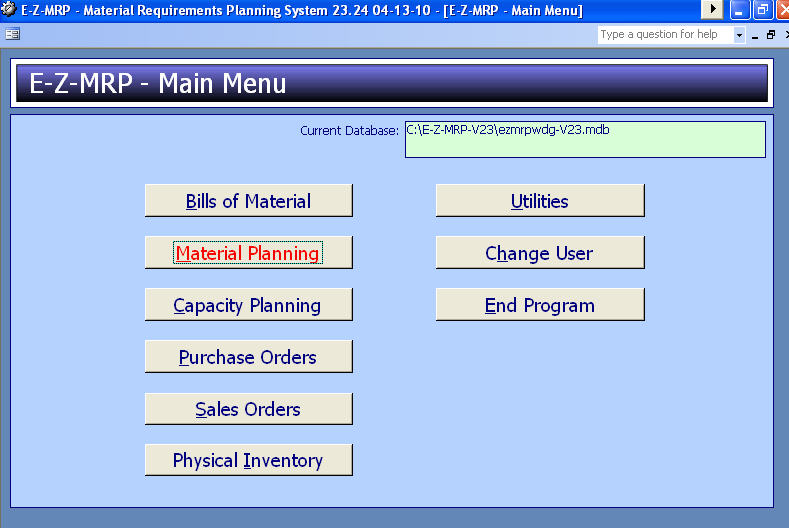Click the Current Database path field
The height and width of the screenshot is (528, 789).
tap(585, 139)
